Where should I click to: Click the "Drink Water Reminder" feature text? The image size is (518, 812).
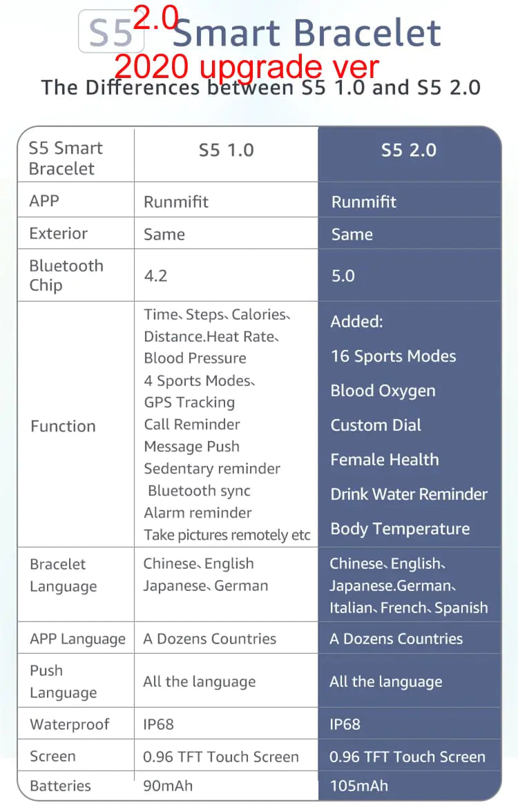click(x=409, y=494)
